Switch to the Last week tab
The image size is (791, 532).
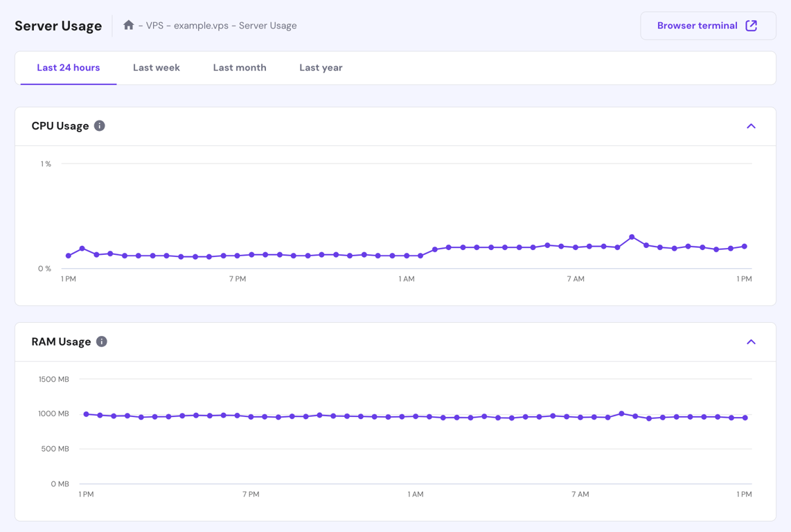pyautogui.click(x=156, y=67)
